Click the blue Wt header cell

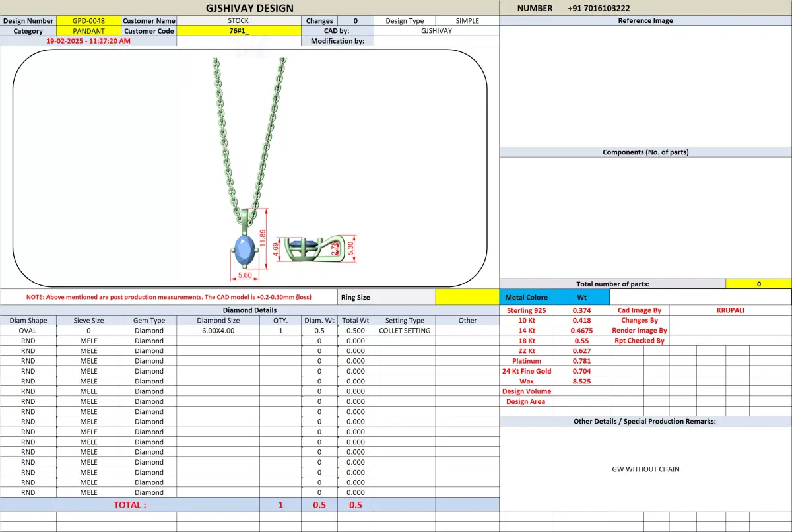(x=581, y=297)
